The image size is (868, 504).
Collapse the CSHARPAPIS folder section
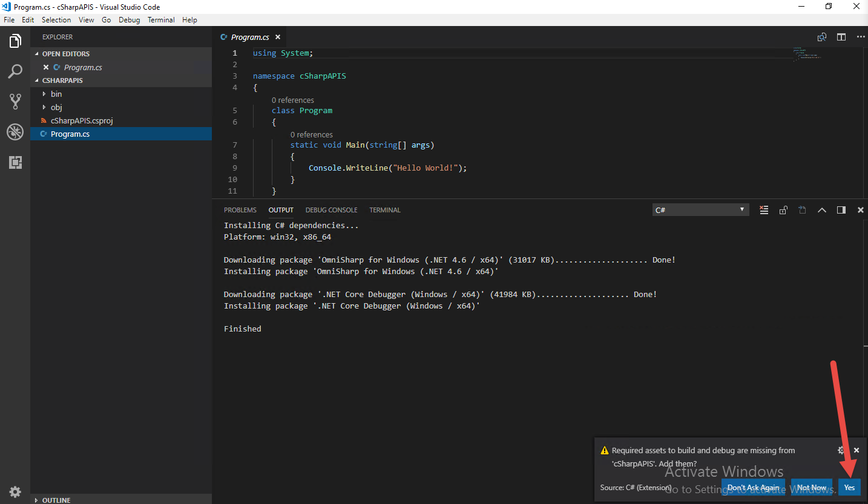pos(121,80)
